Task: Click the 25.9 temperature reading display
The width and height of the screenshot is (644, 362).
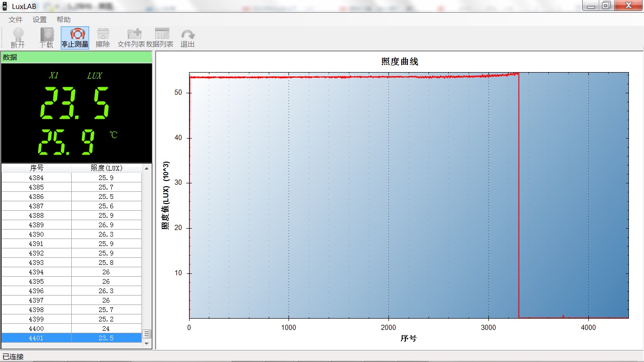Action: 66,142
